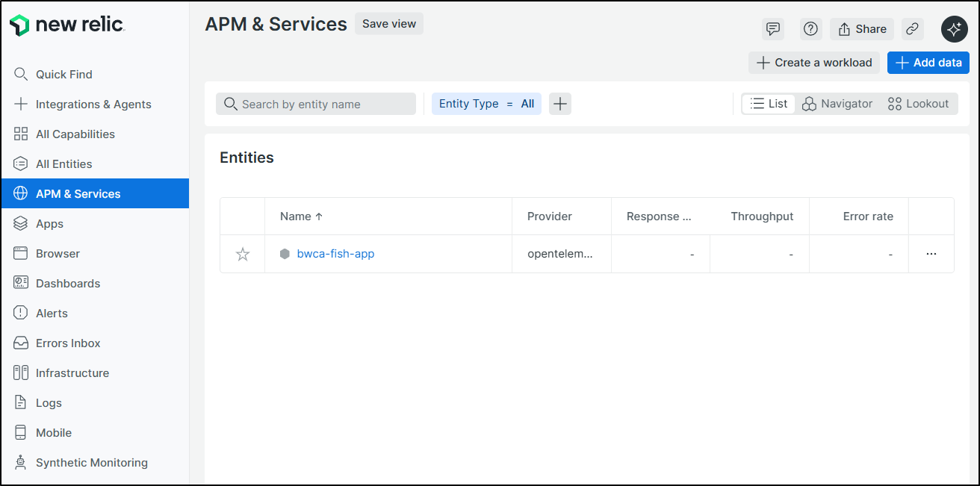This screenshot has height=486, width=980.
Task: Click the feedback chat icon in header
Action: click(773, 29)
